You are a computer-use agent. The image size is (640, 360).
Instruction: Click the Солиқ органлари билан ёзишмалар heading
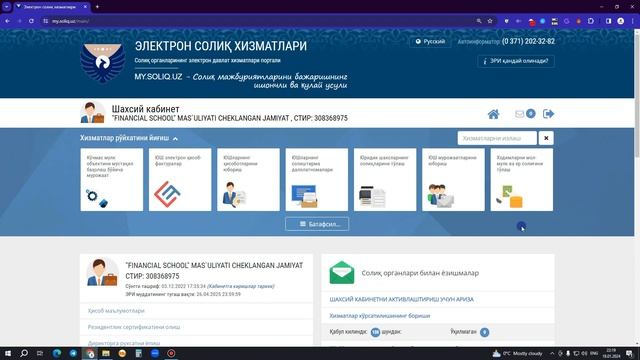coord(420,273)
